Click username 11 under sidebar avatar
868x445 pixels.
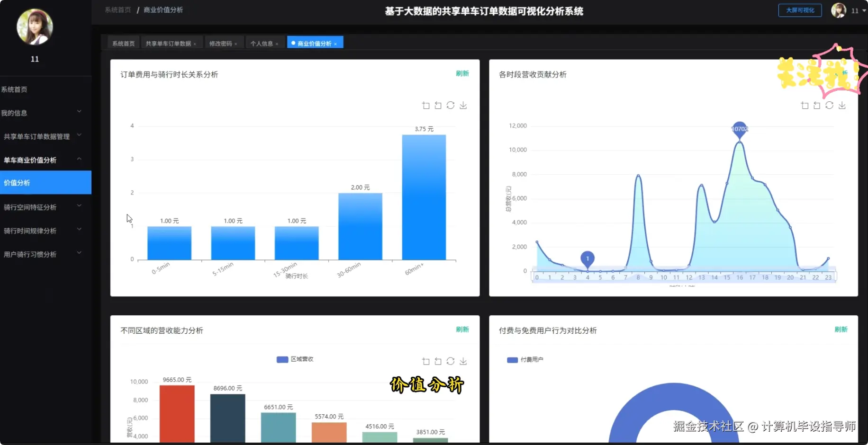pos(35,59)
